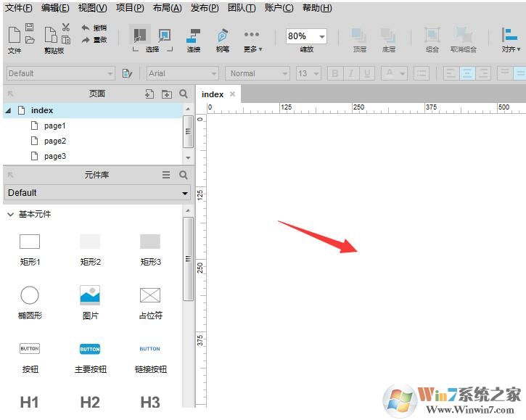Open the 80% zoom level dropdown
This screenshot has height=420, width=526.
tap(321, 36)
